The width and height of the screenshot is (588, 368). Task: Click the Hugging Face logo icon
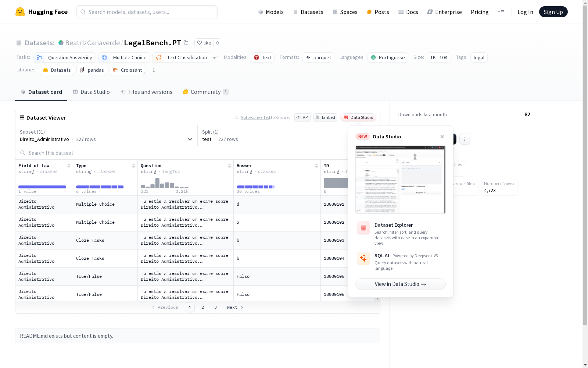20,12
